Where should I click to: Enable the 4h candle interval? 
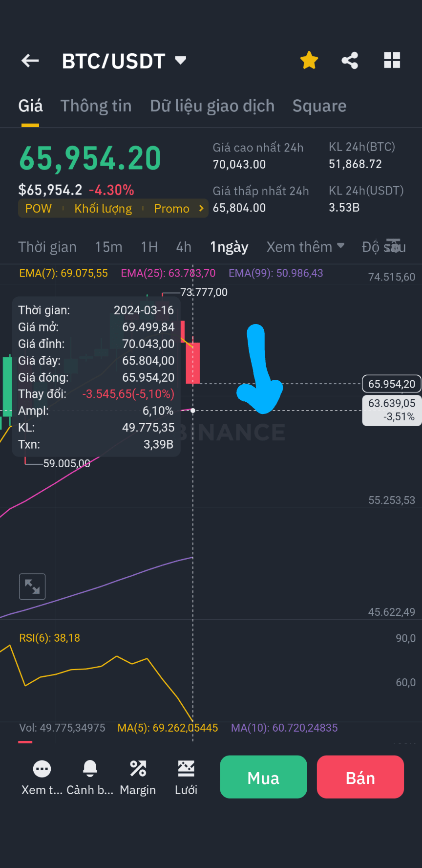[x=184, y=247]
